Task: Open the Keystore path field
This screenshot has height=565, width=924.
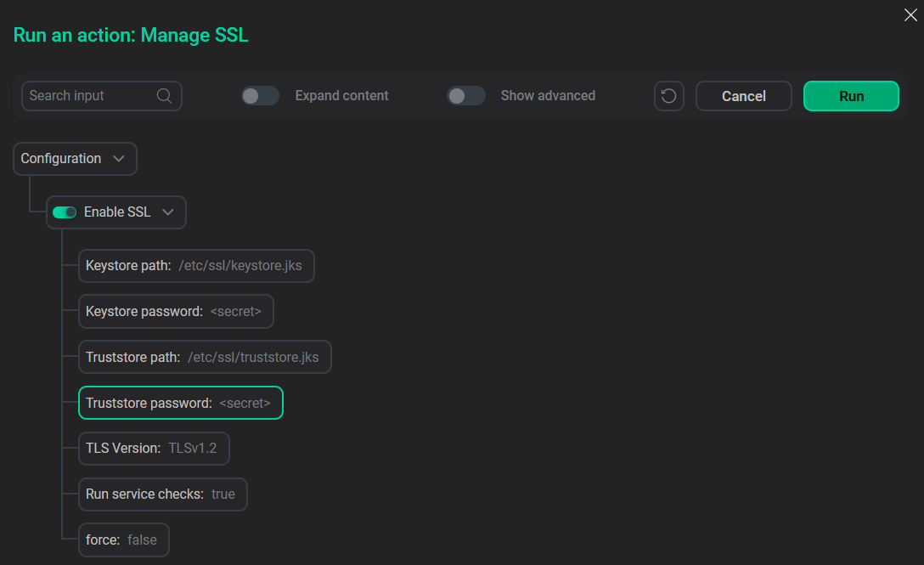Action: (x=196, y=265)
